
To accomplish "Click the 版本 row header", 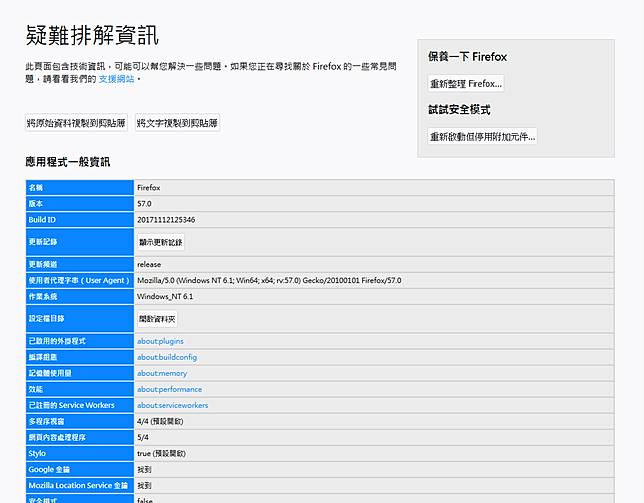I will 80,204.
